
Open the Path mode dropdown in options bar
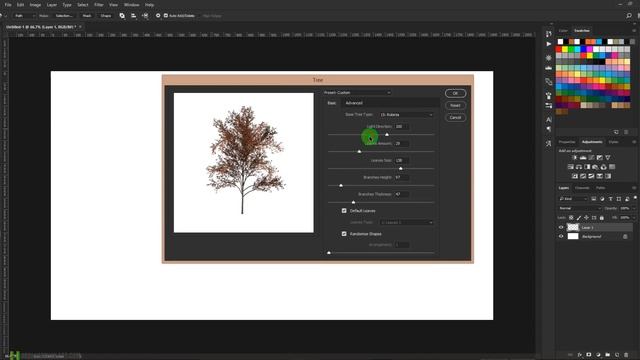click(x=24, y=16)
